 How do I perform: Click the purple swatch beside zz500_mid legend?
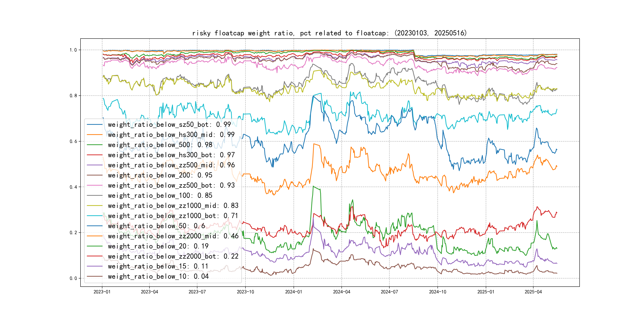pyautogui.click(x=94, y=165)
